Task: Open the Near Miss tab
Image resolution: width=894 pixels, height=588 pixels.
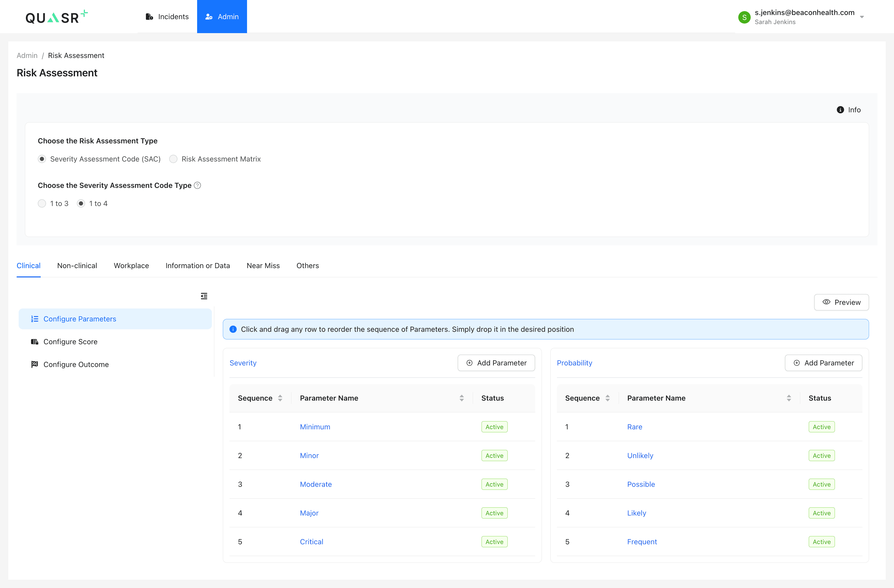Action: (263, 266)
